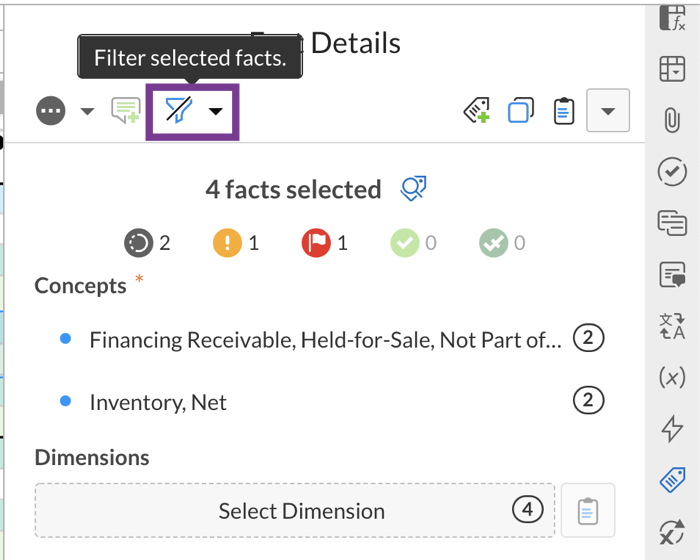The height and width of the screenshot is (560, 700).
Task: Click the add comment icon
Action: pos(126,111)
